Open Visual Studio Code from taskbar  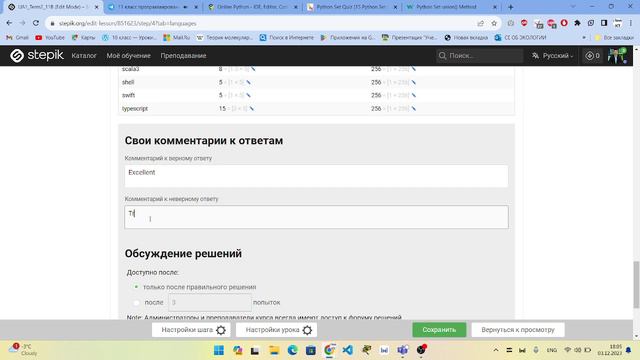pyautogui.click(x=348, y=350)
